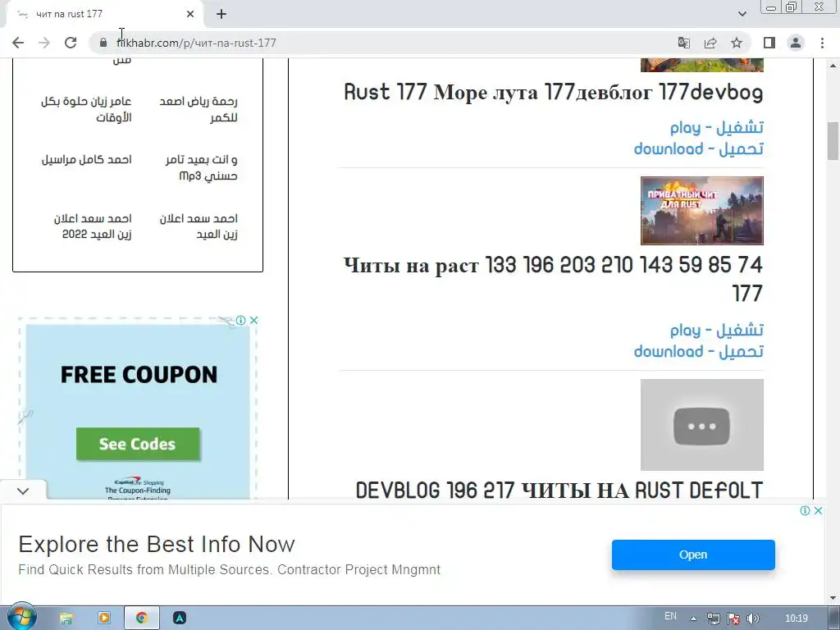Collapse the bottom ad with the chevron
The height and width of the screenshot is (630, 840).
pyautogui.click(x=23, y=491)
